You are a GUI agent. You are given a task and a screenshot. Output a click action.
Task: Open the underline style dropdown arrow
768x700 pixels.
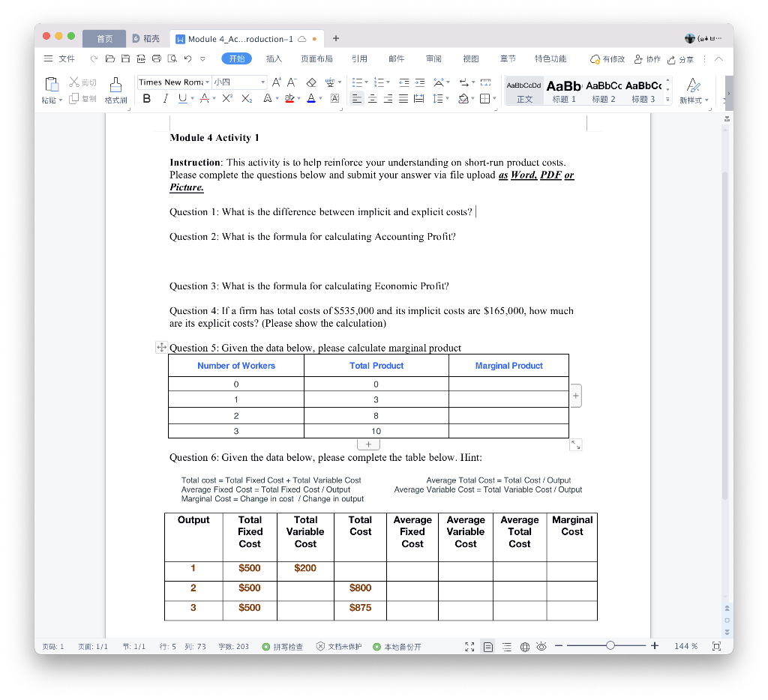(192, 99)
